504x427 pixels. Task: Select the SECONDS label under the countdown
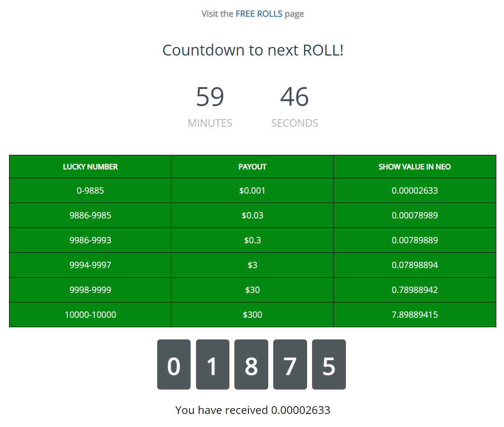coord(294,123)
